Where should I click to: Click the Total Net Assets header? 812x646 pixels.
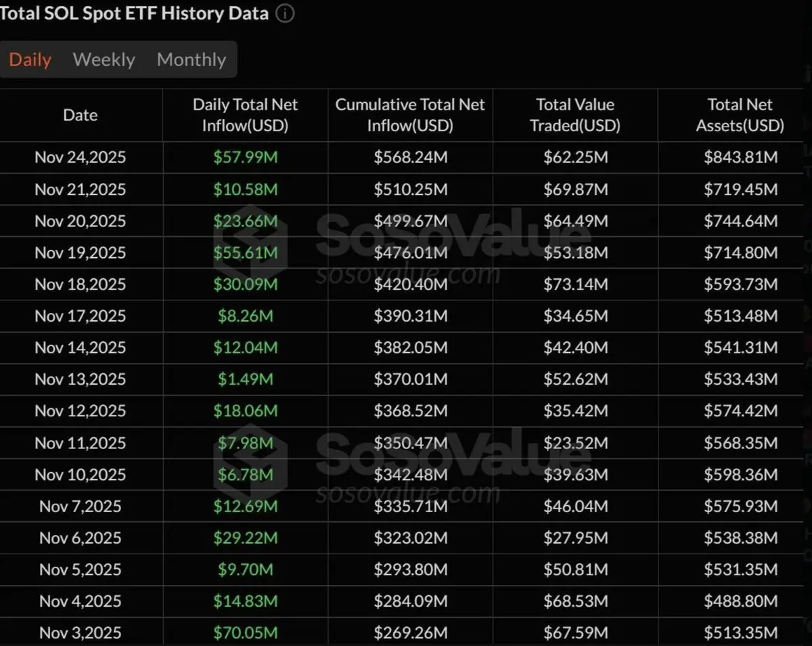[x=740, y=115]
